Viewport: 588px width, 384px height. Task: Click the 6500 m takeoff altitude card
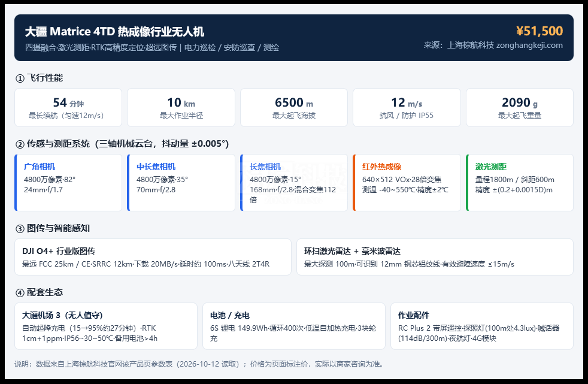click(x=294, y=108)
